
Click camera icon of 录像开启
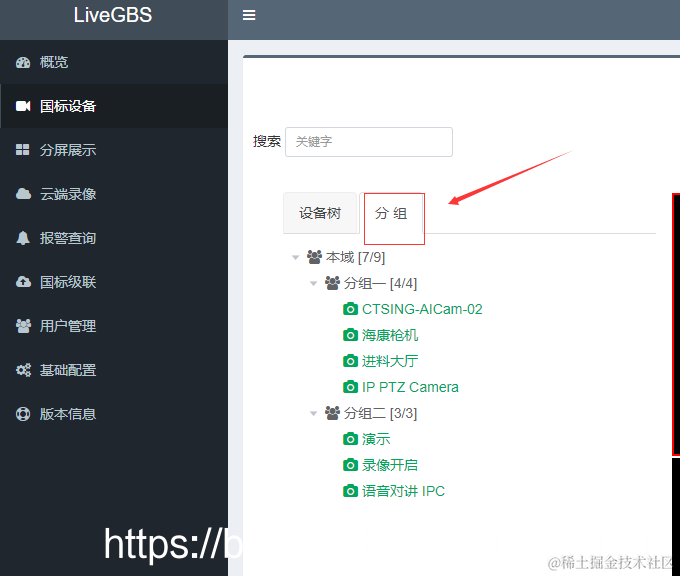[350, 465]
